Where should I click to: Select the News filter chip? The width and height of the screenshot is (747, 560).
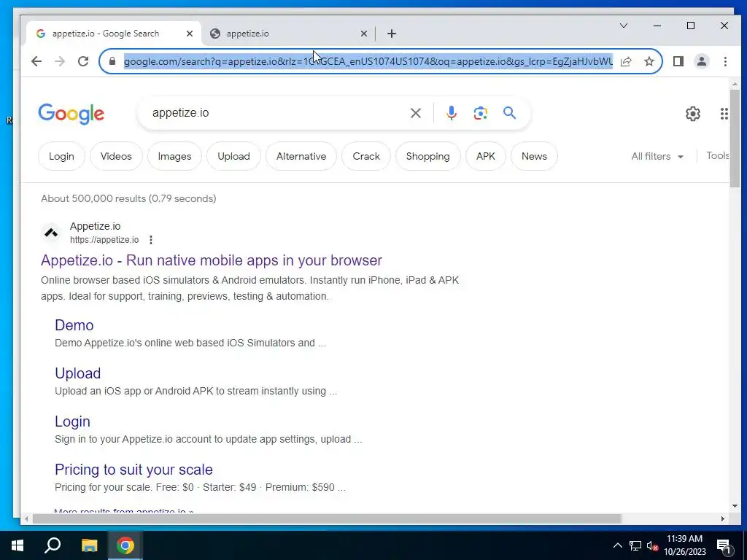pyautogui.click(x=534, y=156)
